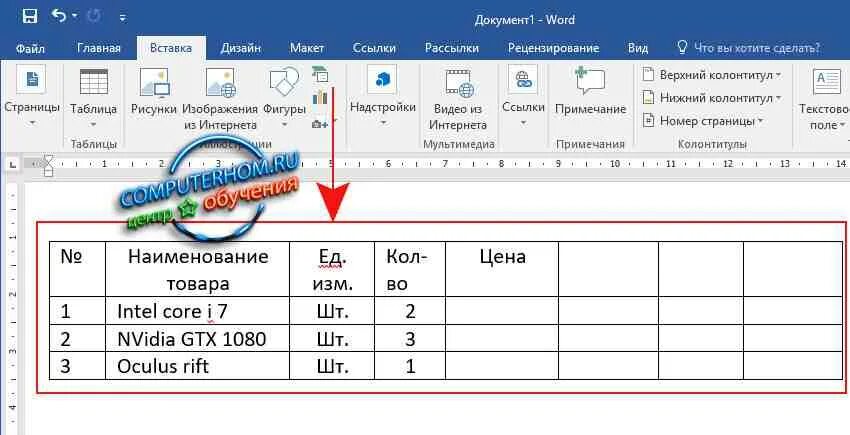The width and height of the screenshot is (850, 435).
Task: Click the 'NVidia GTX 1080' cell
Action: (x=198, y=338)
